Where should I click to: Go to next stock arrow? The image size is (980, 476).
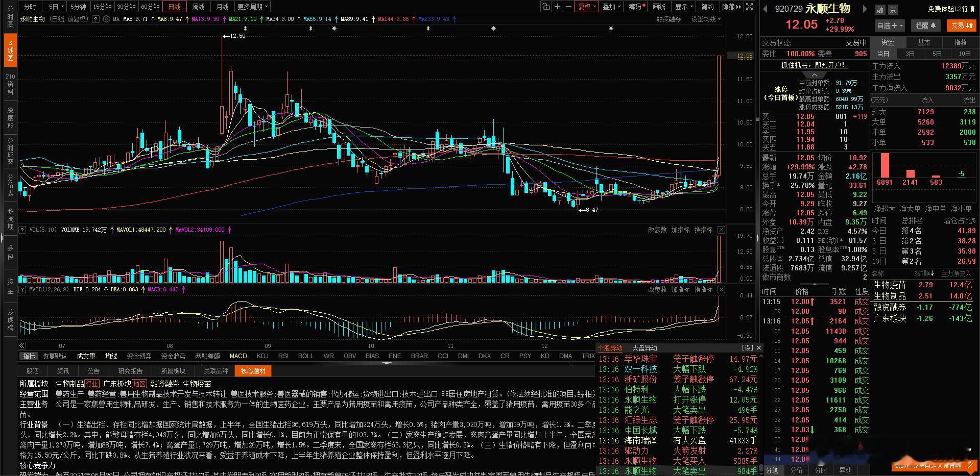[x=865, y=9]
